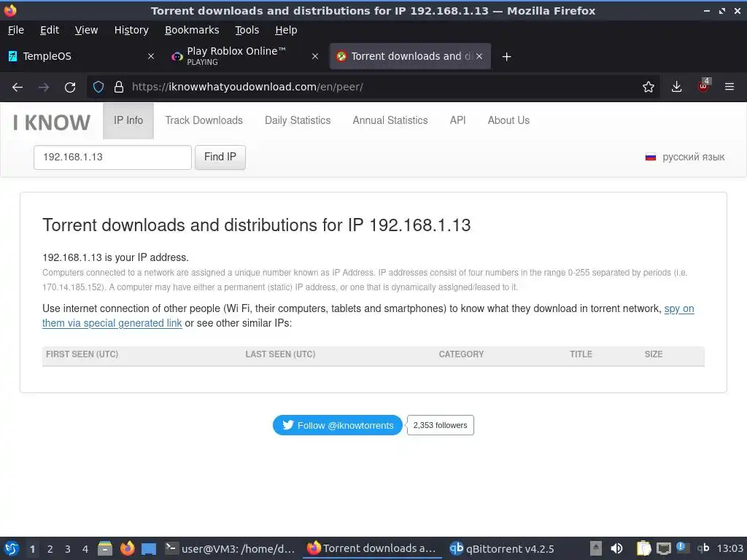Close the Torrent downloads tab
This screenshot has height=560, width=747.
click(479, 56)
